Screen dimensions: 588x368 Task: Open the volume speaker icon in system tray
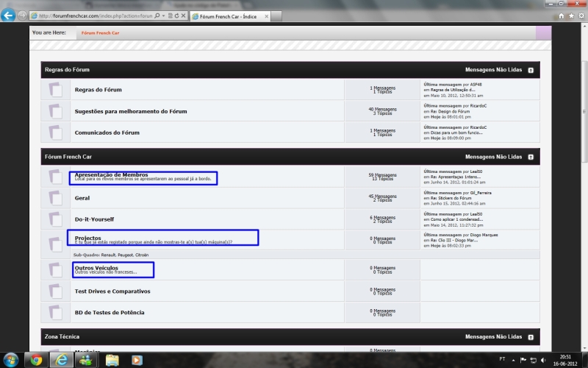tap(543, 360)
